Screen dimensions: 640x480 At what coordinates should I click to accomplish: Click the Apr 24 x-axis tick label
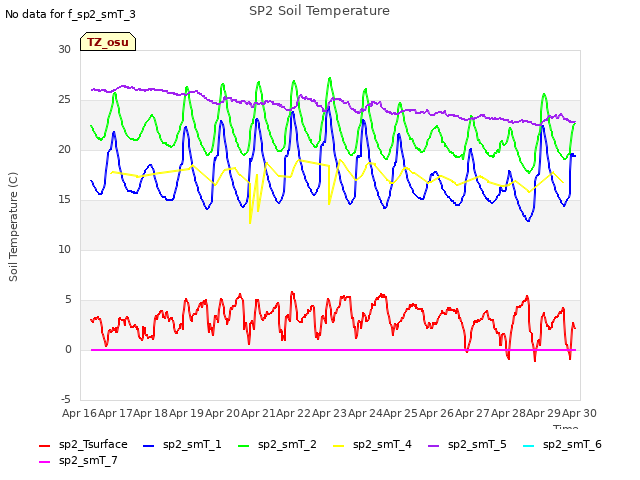tap(365, 413)
